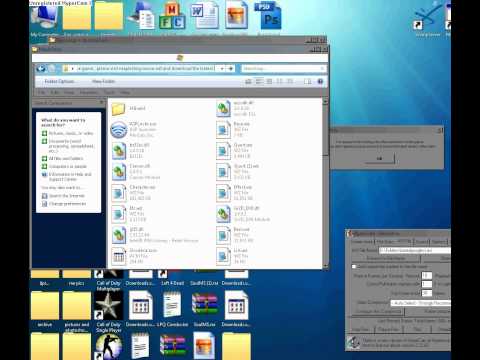Image resolution: width=480 pixels, height=360 pixels.
Task: Open the address bar dropdown arrow
Action: (x=222, y=69)
